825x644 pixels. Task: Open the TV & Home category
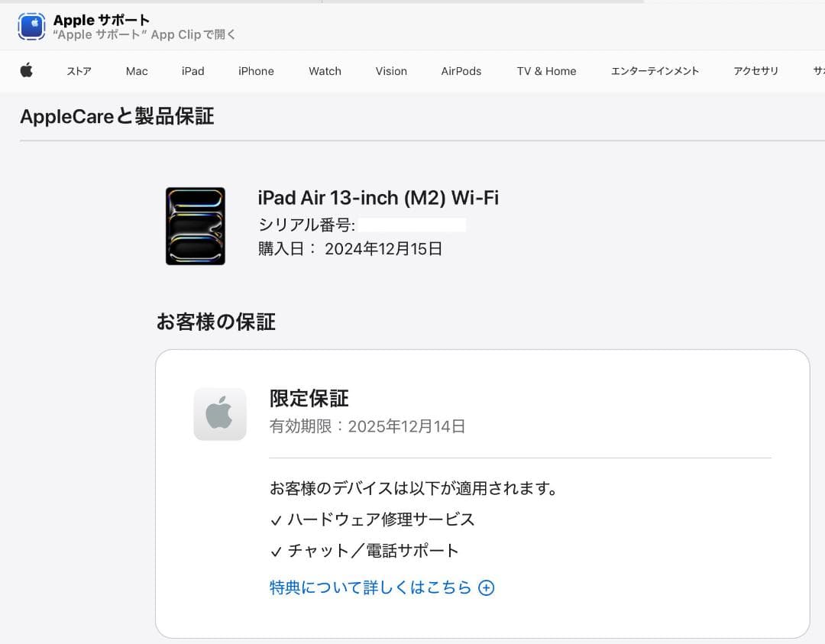pyautogui.click(x=546, y=71)
